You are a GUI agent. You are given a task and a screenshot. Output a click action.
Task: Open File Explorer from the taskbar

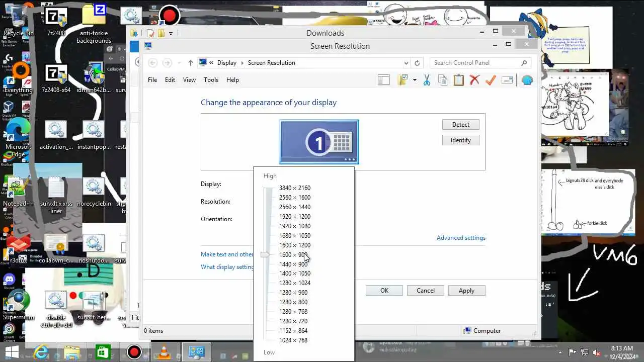(71, 352)
